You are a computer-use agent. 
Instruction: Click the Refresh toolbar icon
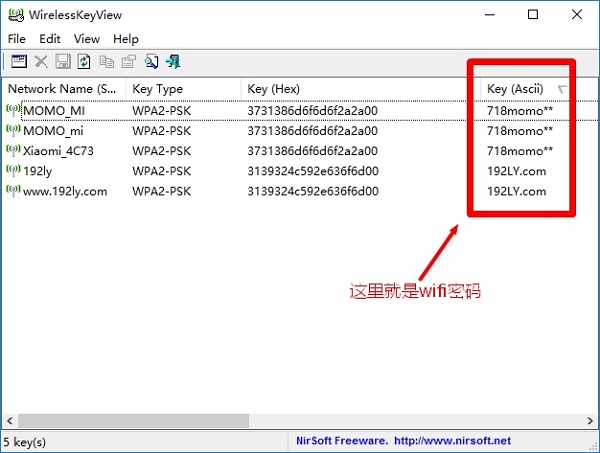84,62
